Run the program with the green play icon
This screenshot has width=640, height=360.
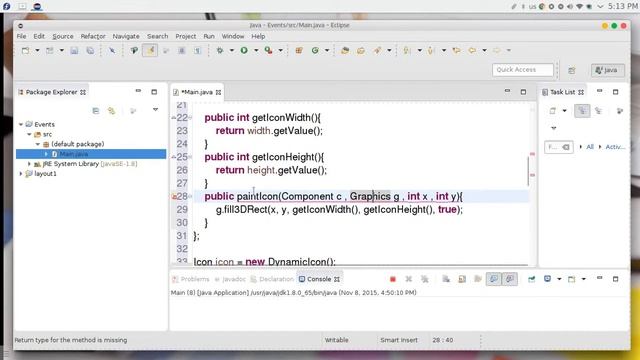point(244,51)
